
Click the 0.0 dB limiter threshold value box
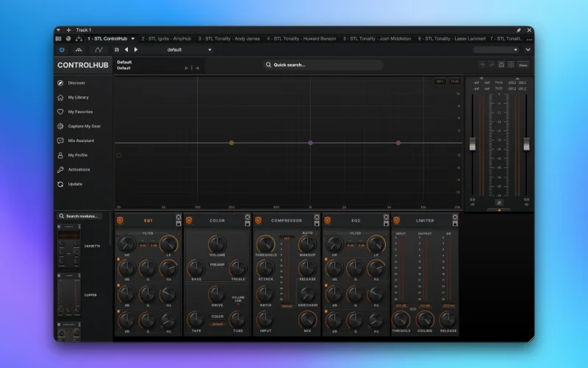(401, 305)
